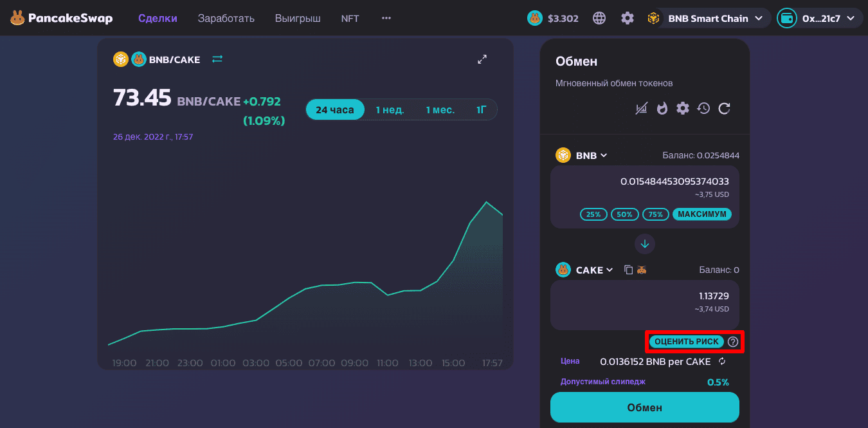Image resolution: width=868 pixels, height=428 pixels.
Task: Click the 73.45 price value
Action: click(142, 98)
